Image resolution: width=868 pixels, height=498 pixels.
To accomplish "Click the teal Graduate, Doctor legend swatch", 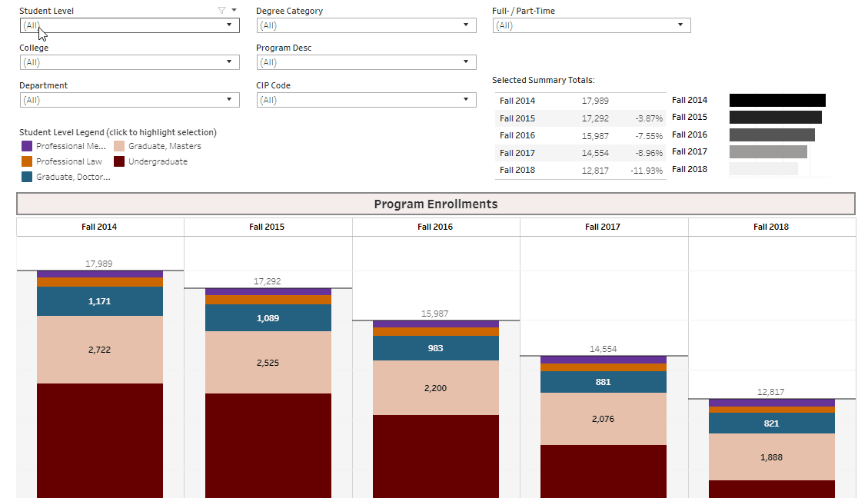I will 26,177.
